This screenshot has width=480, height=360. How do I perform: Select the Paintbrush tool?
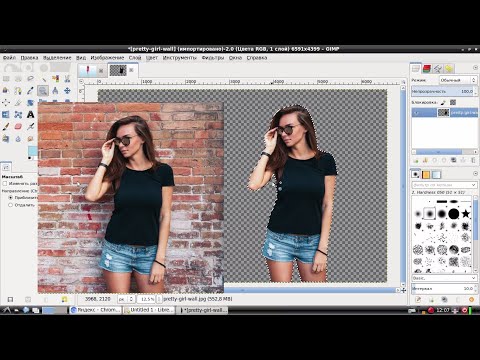pos(6,127)
